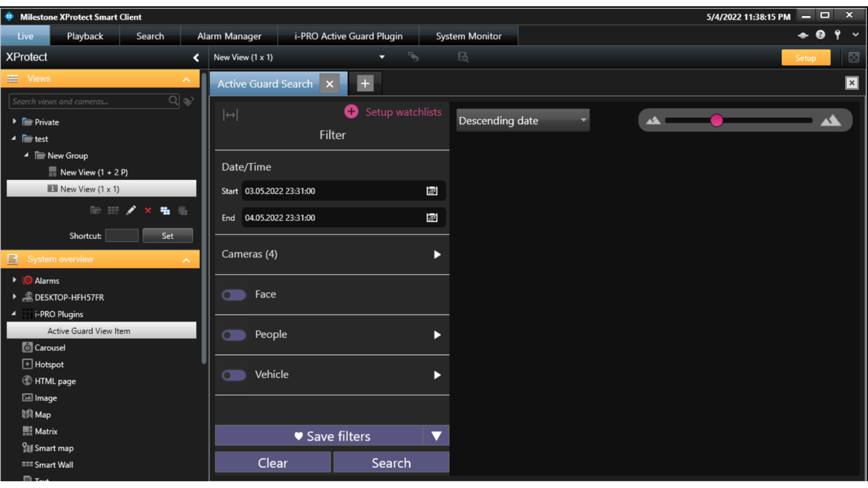Click the collapse filter panel width icon
The width and height of the screenshot is (868, 488).
point(230,115)
